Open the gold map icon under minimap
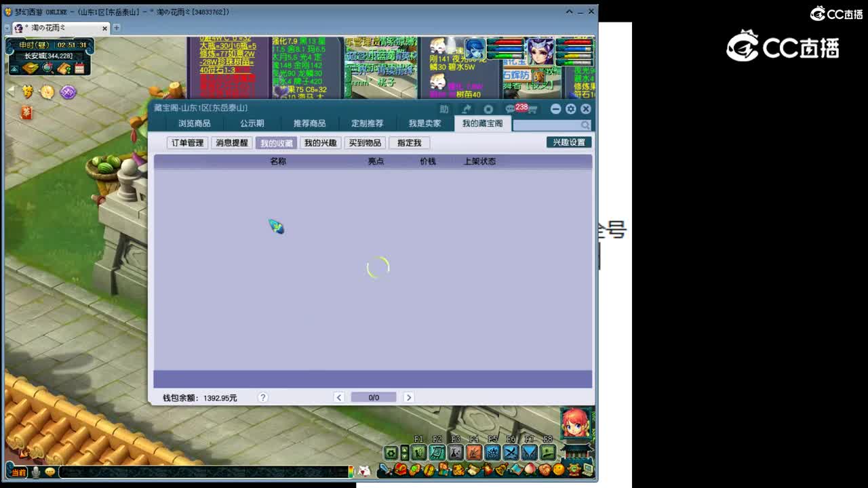Image resolution: width=868 pixels, height=488 pixels. click(31, 68)
